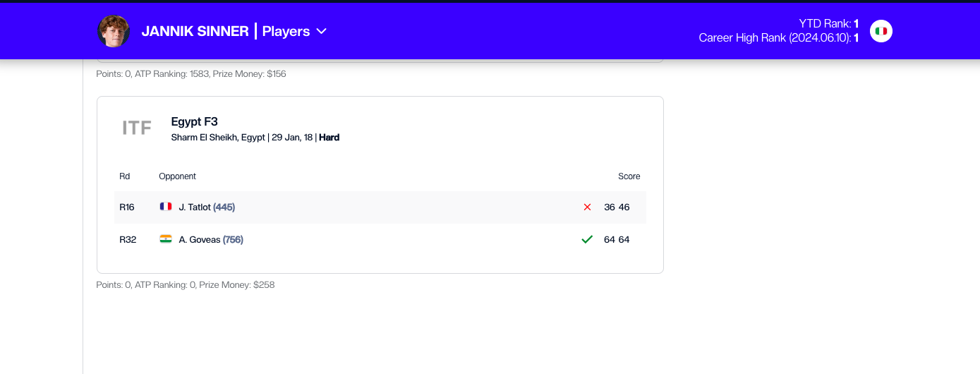Click the Prize Money $258 summary line
Viewport: 980px width, 374px height.
pos(185,285)
